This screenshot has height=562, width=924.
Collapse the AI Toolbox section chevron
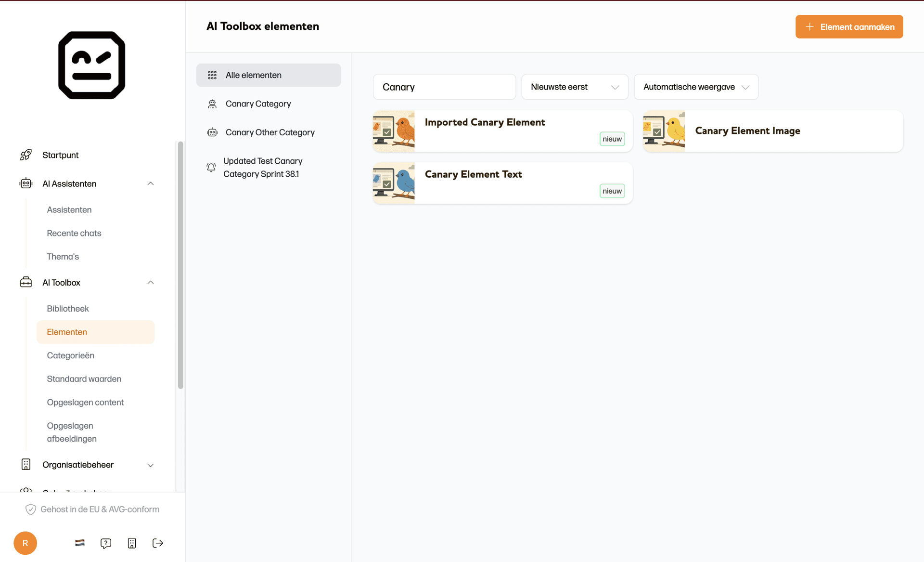click(151, 282)
